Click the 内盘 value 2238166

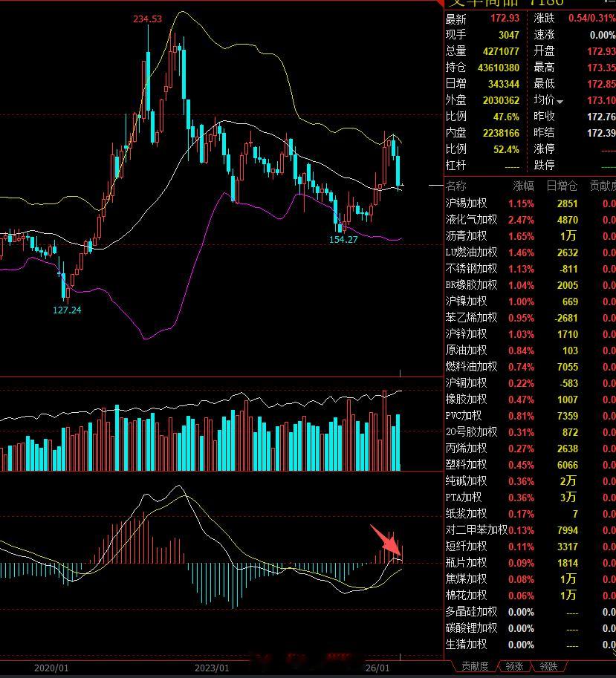[x=501, y=133]
